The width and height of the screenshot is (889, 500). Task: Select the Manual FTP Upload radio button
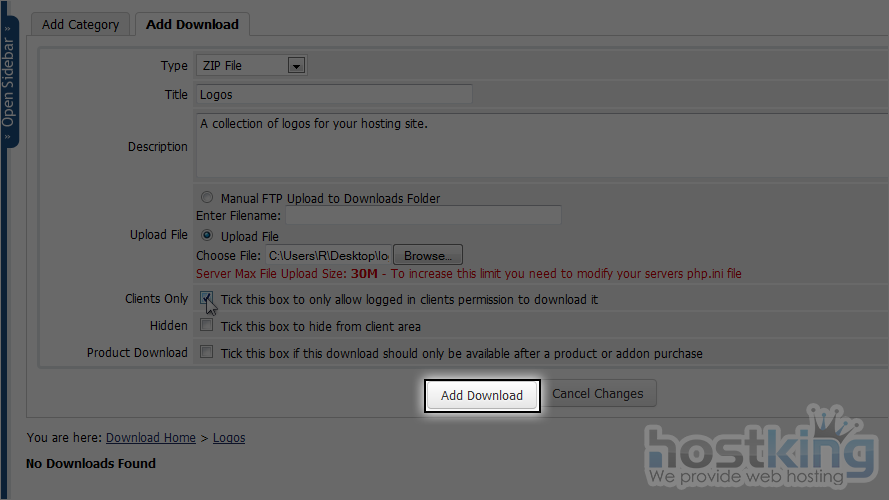[x=207, y=198]
